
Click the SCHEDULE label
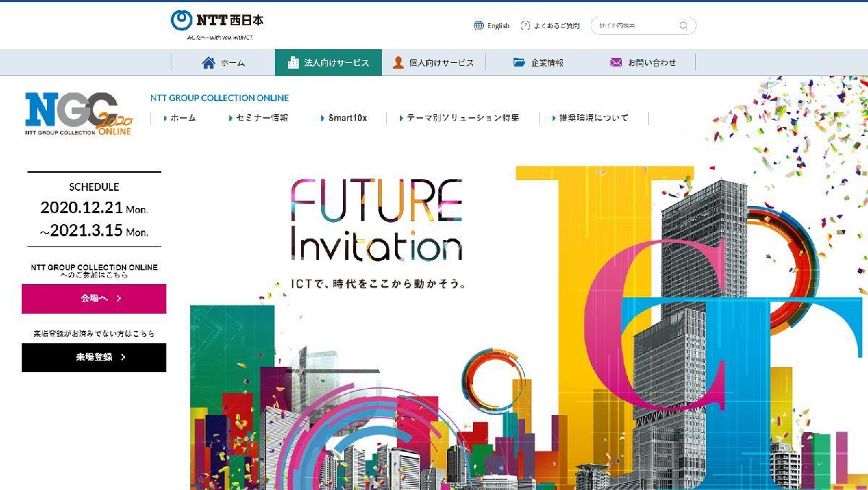pos(94,187)
